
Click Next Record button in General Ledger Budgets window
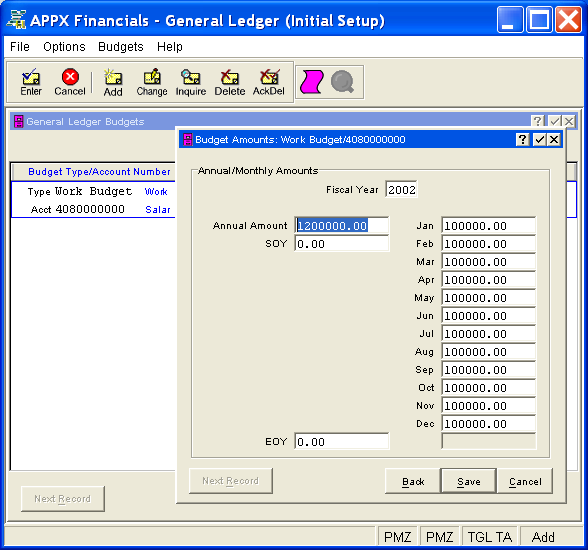(x=63, y=499)
